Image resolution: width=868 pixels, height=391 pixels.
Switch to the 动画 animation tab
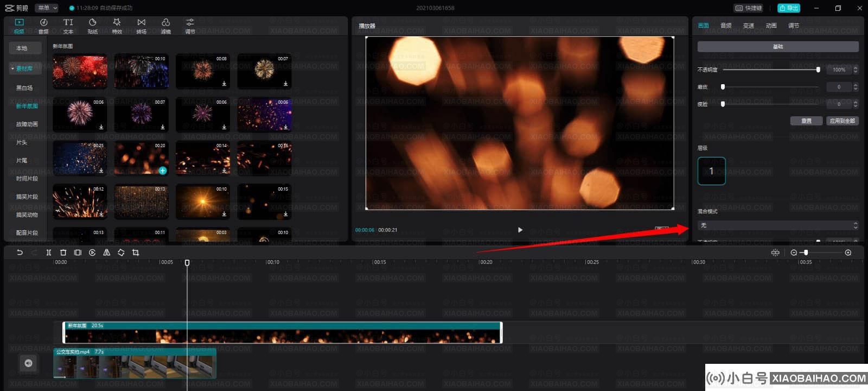point(771,26)
